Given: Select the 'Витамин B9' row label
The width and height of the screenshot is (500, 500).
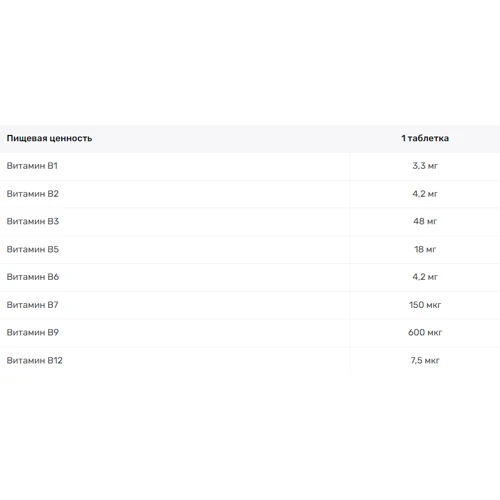Looking at the screenshot, I should (33, 332).
